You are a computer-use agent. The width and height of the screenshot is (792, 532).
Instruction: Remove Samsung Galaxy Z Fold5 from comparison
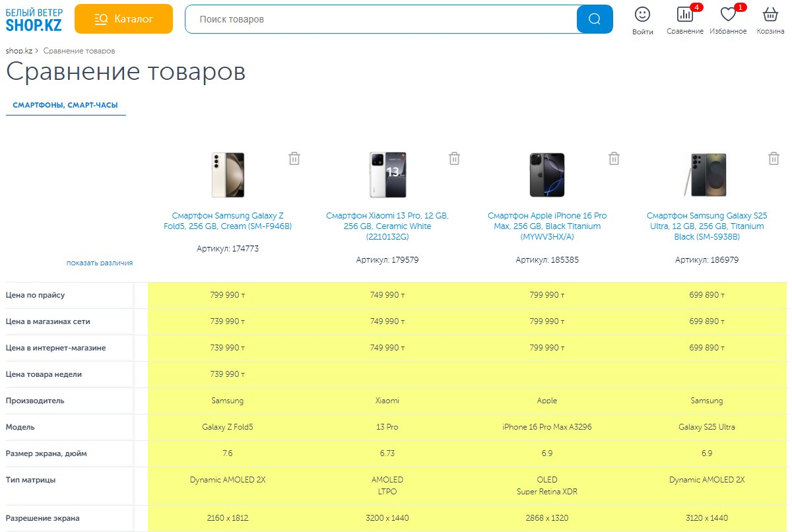[294, 158]
